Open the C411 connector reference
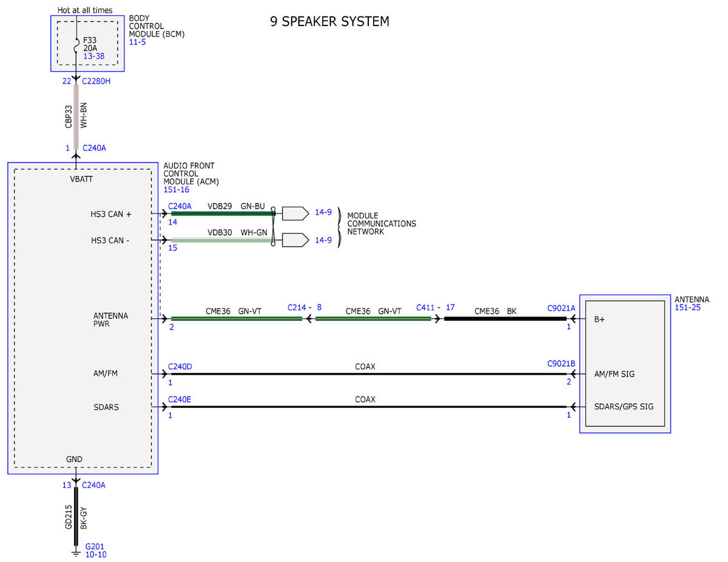Screen dimensions: 728x562 pos(426,307)
